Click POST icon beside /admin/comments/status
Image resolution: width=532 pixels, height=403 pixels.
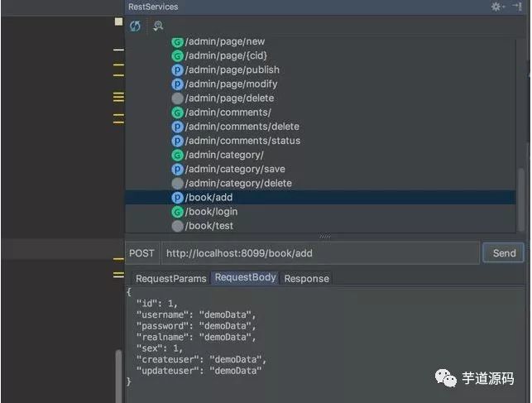pyautogui.click(x=177, y=142)
